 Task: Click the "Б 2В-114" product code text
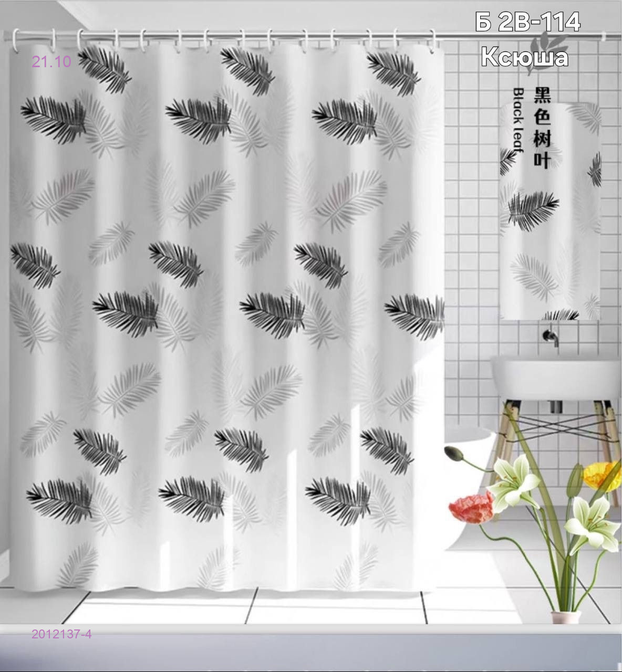click(527, 22)
